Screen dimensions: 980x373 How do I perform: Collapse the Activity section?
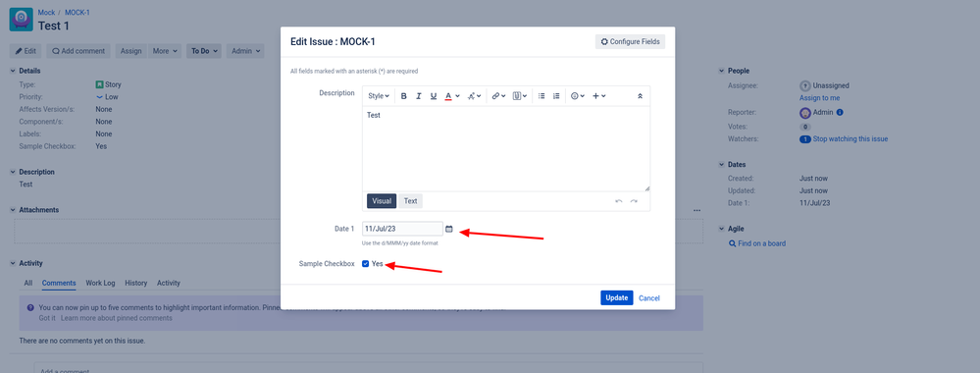13,263
